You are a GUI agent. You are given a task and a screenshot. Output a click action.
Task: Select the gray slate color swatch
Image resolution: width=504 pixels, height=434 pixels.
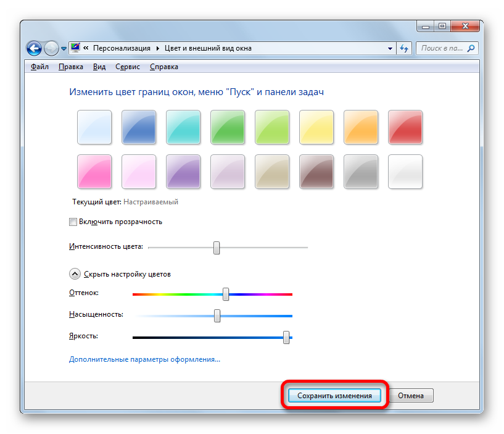tap(361, 172)
